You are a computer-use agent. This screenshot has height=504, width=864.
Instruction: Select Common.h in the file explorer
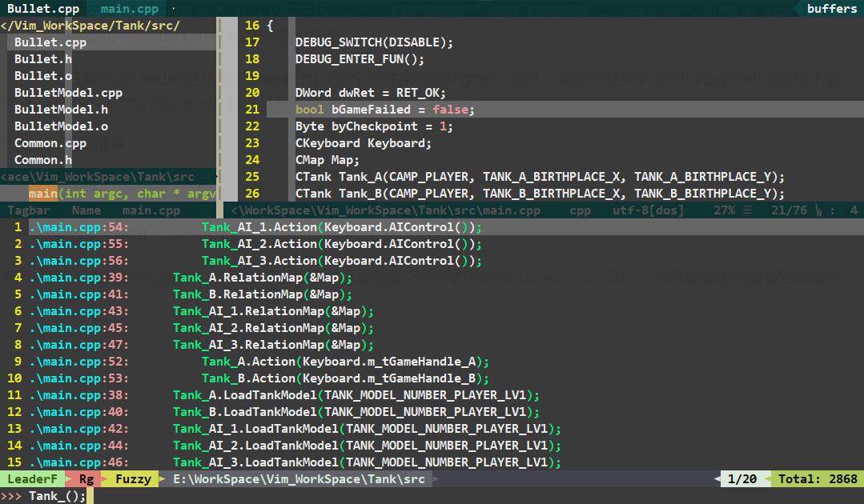[43, 160]
